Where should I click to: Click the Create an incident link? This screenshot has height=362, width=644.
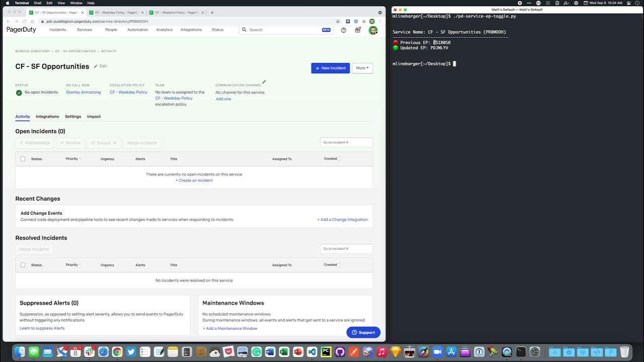194,180
